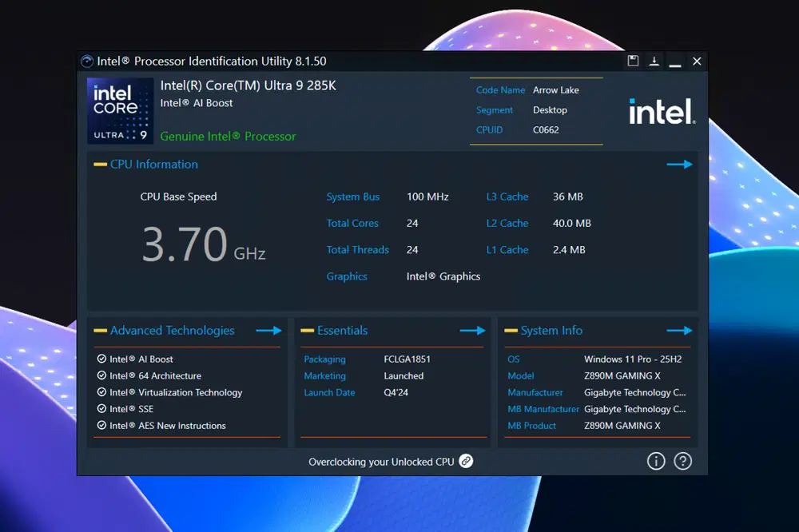Click the Q4'24 launch date value
The height and width of the screenshot is (532, 799).
pos(396,392)
